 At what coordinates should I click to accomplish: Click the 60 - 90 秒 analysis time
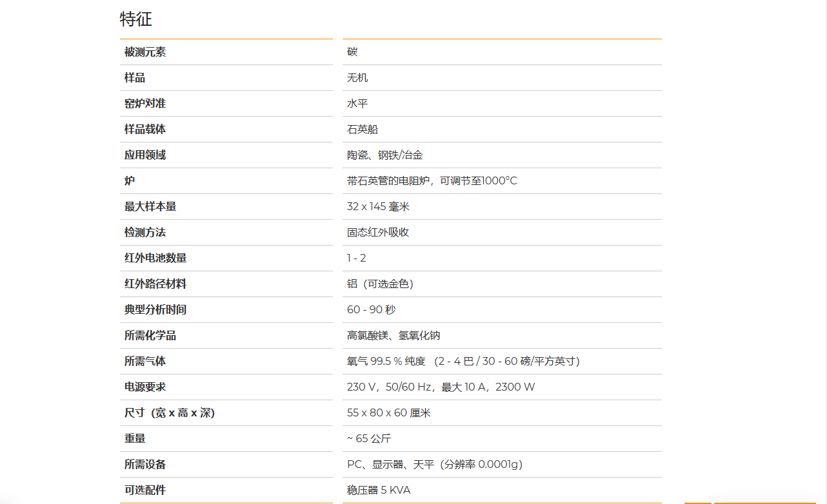[372, 310]
